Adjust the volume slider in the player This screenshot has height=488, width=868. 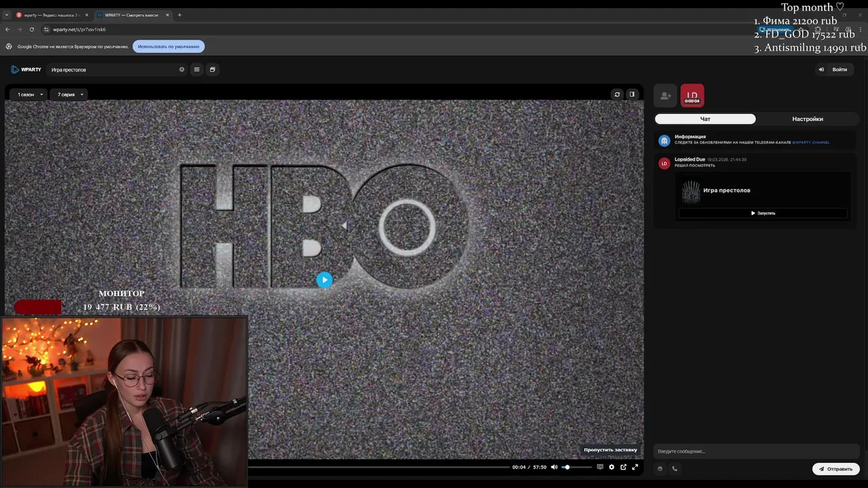pyautogui.click(x=576, y=467)
